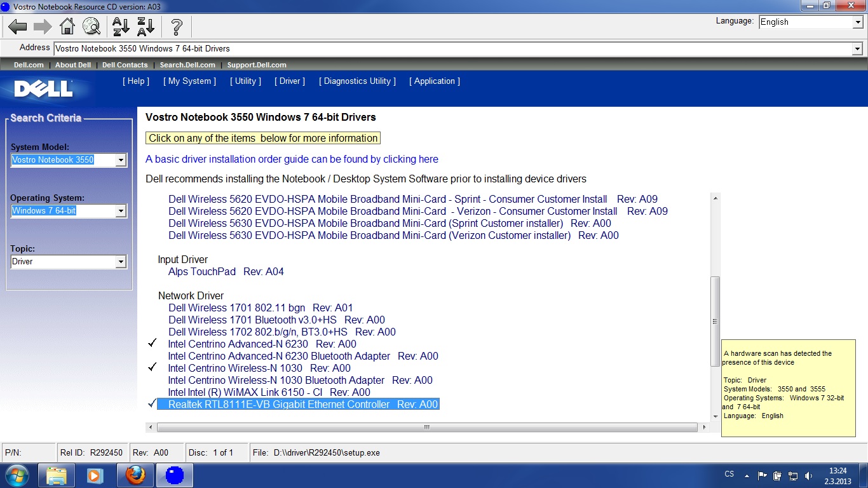
Task: Click the horizontal scroll right arrow
Action: coord(703,428)
